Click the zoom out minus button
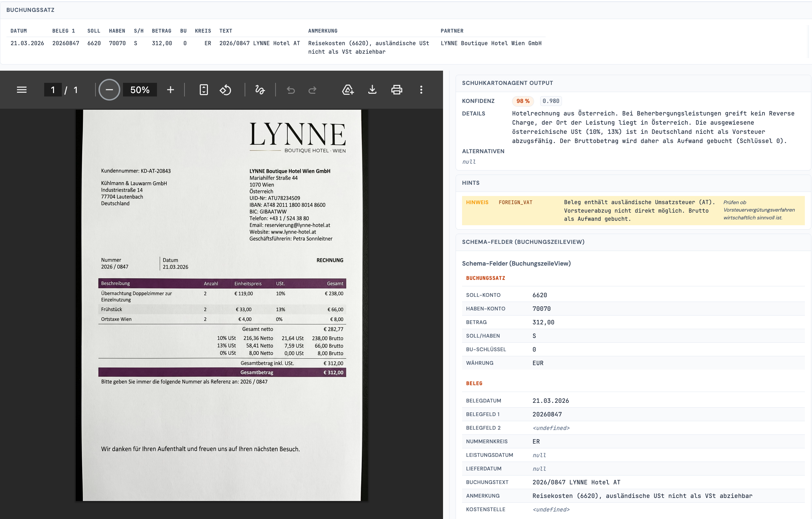This screenshot has width=812, height=519. click(x=109, y=90)
